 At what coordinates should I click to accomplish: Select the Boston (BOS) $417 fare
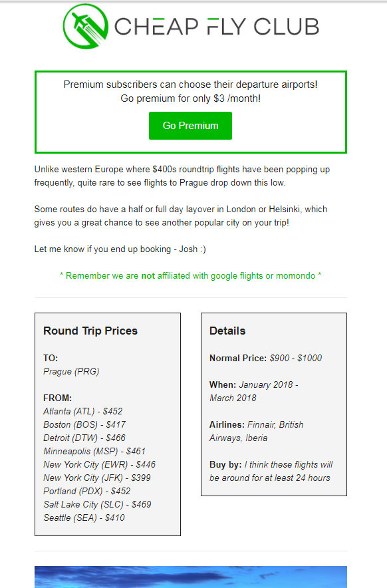pyautogui.click(x=84, y=424)
